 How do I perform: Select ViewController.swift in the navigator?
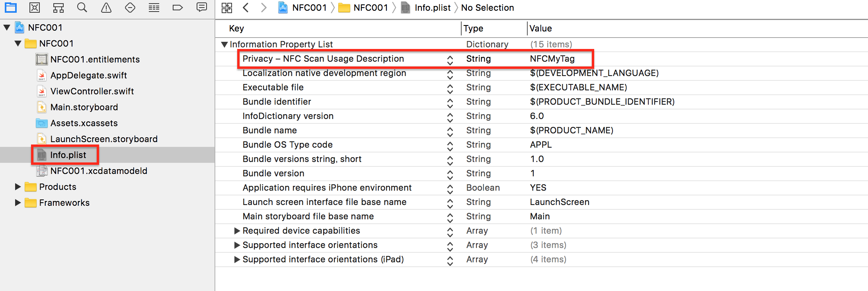[x=92, y=91]
